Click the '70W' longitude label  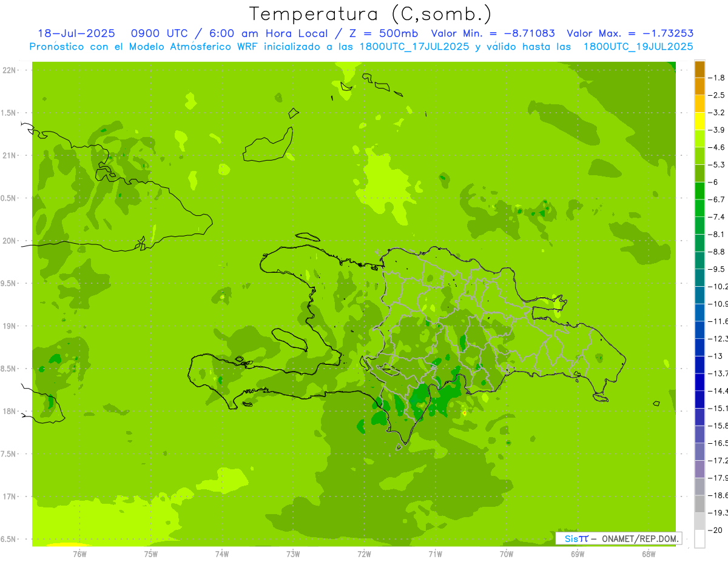pyautogui.click(x=507, y=554)
